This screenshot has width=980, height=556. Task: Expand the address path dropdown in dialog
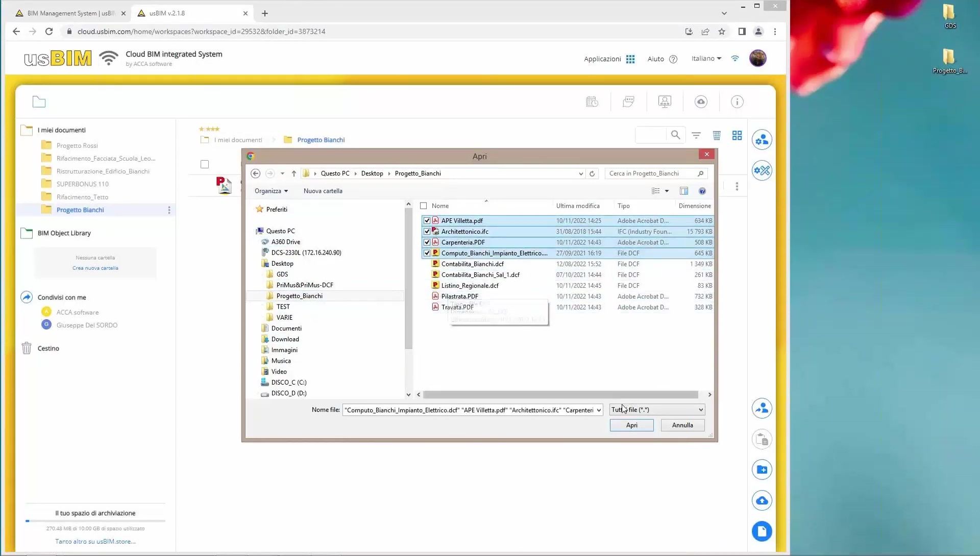pos(581,173)
